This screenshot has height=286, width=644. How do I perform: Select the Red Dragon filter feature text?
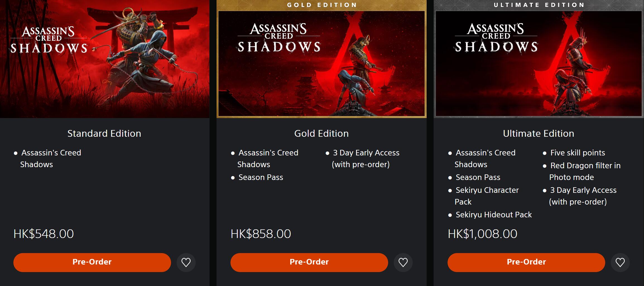(585, 171)
